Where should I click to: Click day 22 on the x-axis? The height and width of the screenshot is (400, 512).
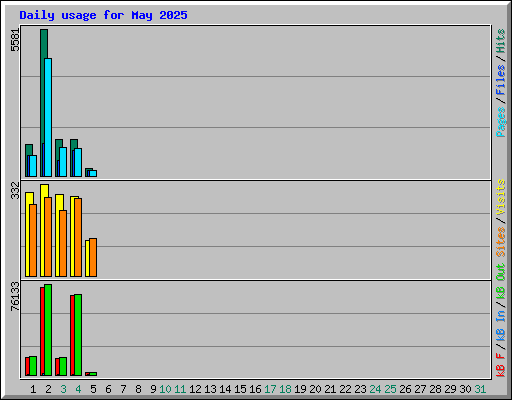(x=345, y=389)
